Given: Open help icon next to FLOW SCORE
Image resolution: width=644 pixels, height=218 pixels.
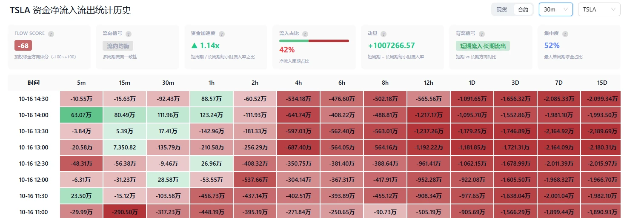Looking at the screenshot, I should point(51,34).
